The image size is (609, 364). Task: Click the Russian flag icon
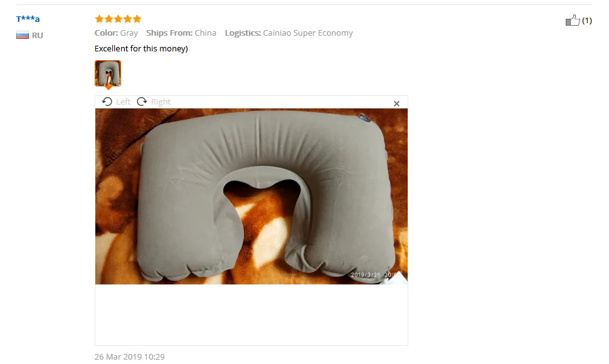pos(23,35)
